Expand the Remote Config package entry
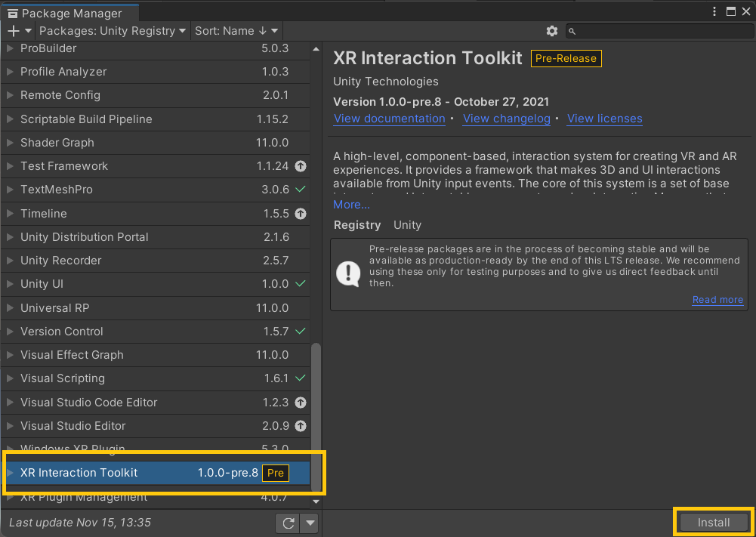Viewport: 756px width, 537px height. coord(10,95)
